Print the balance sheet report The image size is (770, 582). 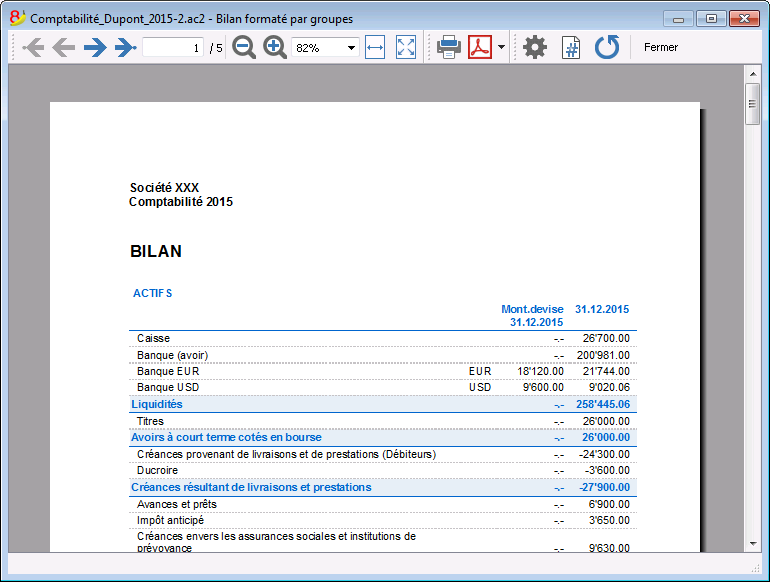(448, 48)
